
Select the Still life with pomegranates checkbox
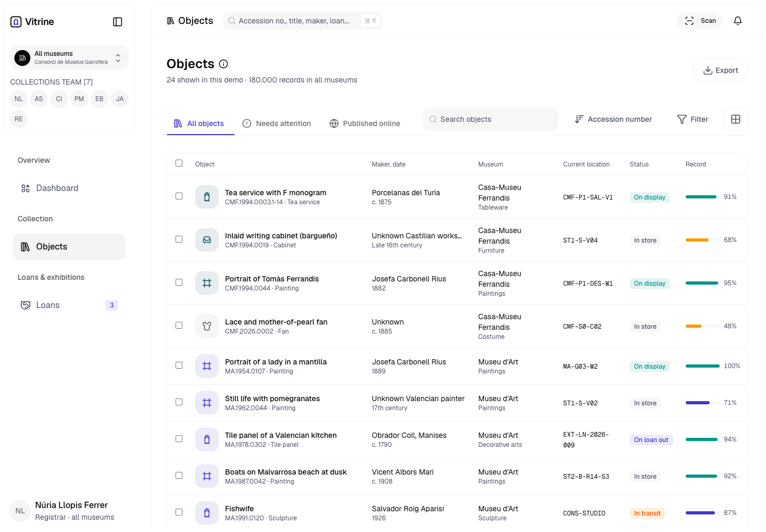pyautogui.click(x=179, y=402)
